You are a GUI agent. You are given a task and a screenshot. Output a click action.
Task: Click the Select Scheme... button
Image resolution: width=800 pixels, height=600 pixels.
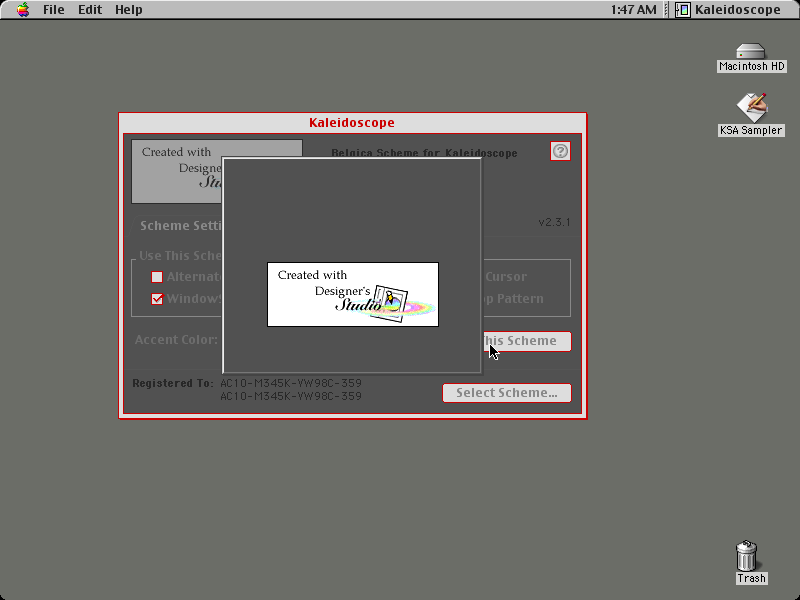pyautogui.click(x=507, y=393)
